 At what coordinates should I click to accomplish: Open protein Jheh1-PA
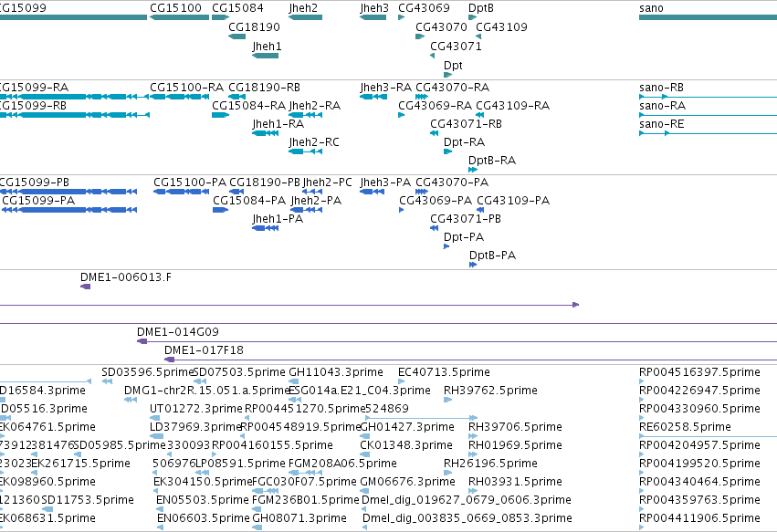(265, 228)
